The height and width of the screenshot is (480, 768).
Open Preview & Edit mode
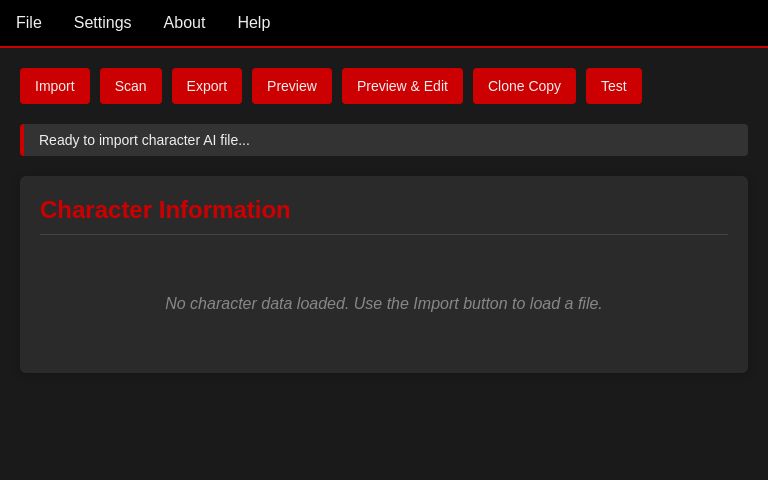pyautogui.click(x=402, y=86)
